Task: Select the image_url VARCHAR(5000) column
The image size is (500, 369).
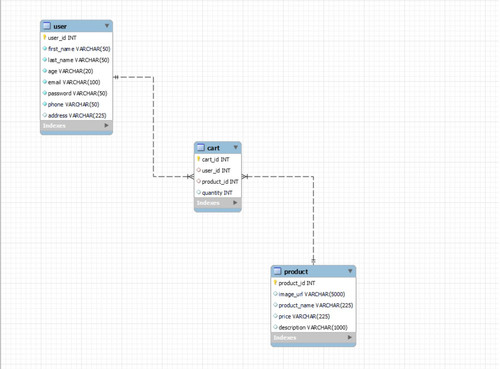Action: pos(313,294)
